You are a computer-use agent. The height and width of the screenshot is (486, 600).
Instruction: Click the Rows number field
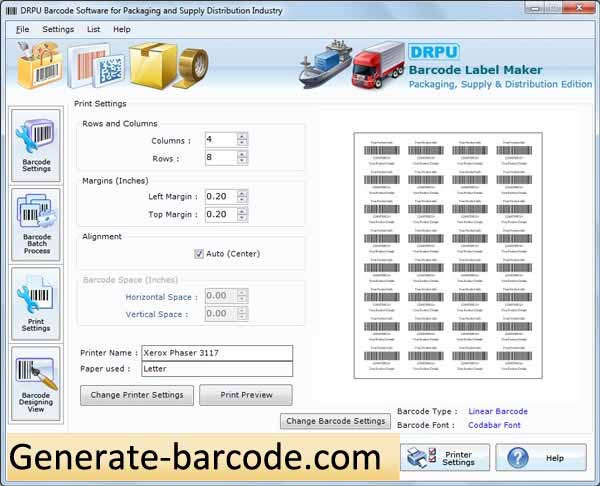tap(221, 157)
